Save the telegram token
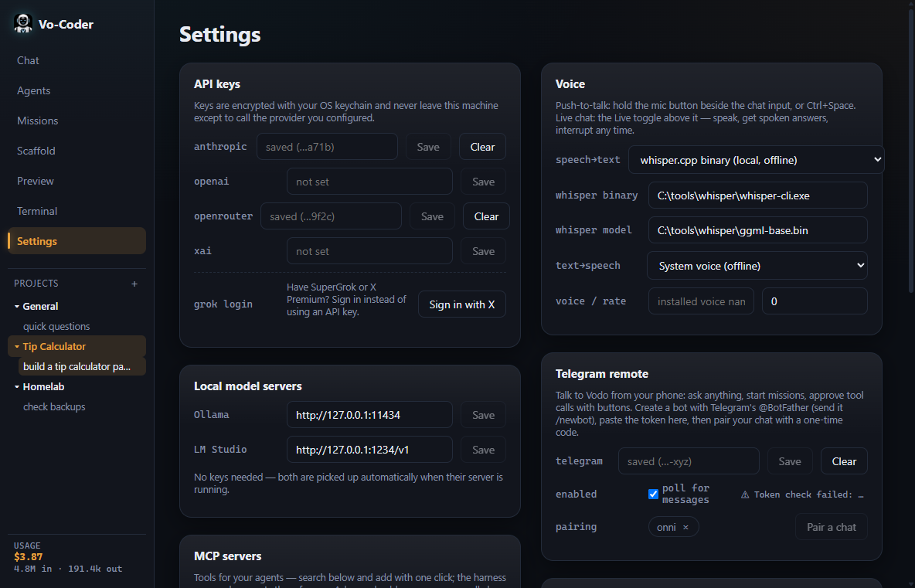 click(x=790, y=461)
